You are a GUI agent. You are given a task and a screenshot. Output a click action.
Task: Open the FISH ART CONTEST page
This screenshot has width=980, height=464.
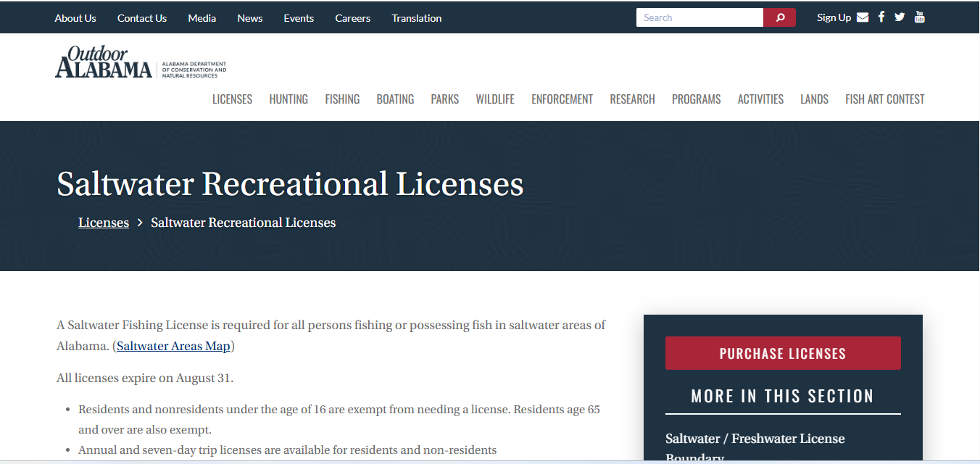click(885, 99)
